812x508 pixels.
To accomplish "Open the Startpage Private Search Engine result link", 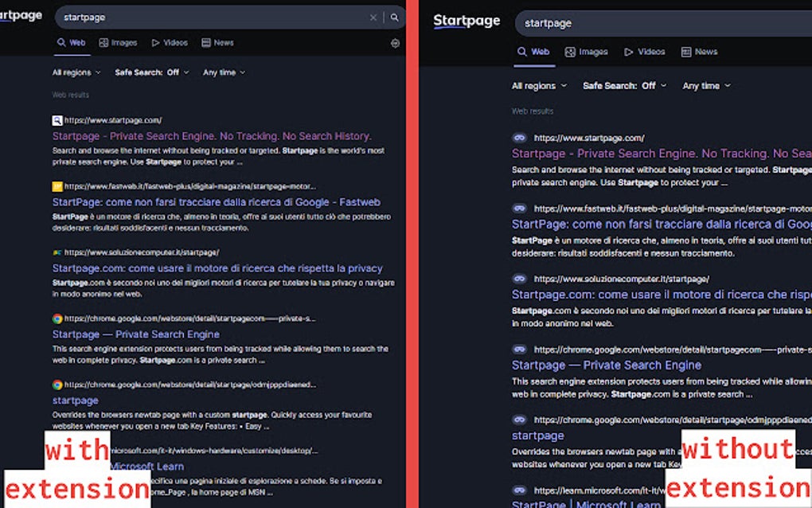I will click(x=209, y=136).
